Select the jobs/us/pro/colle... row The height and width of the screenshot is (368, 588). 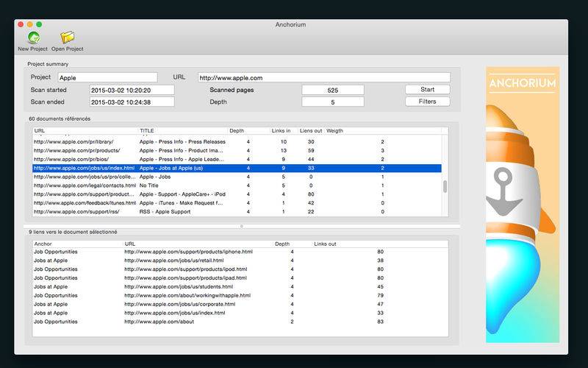237,177
